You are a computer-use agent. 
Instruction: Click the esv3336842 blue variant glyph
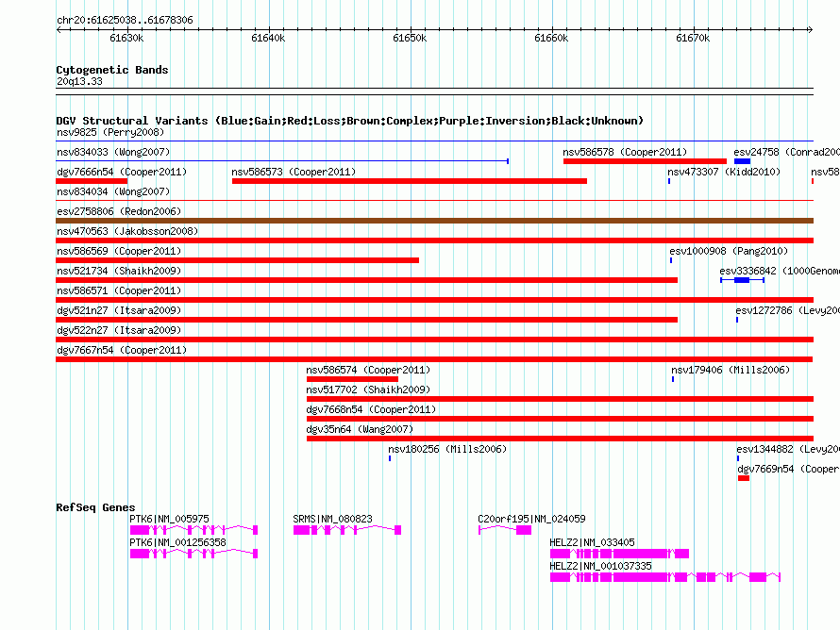click(x=742, y=280)
